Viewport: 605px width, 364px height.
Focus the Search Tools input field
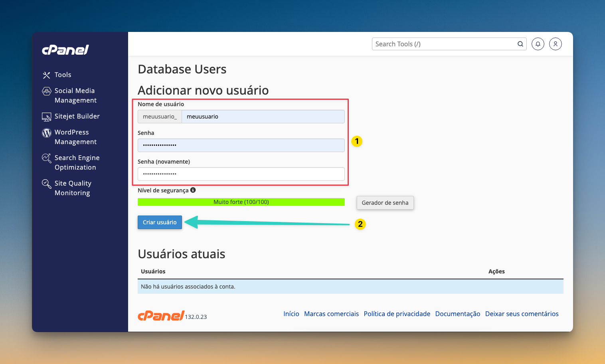(x=443, y=44)
